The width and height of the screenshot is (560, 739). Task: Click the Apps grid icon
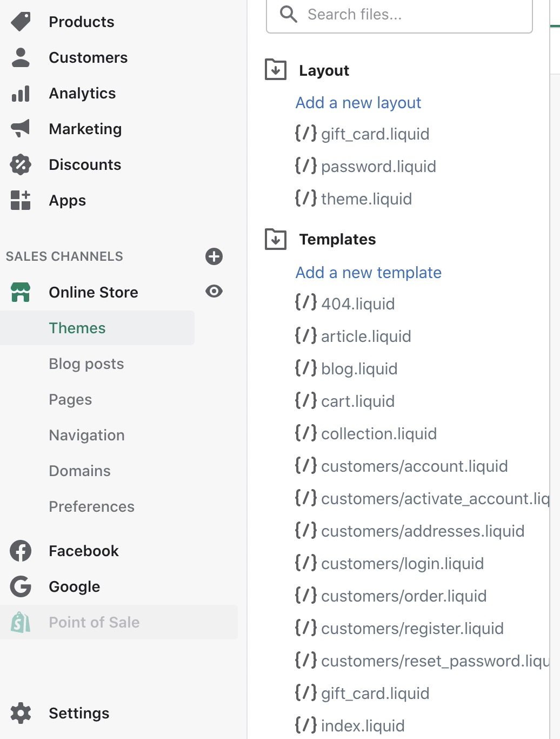[21, 200]
